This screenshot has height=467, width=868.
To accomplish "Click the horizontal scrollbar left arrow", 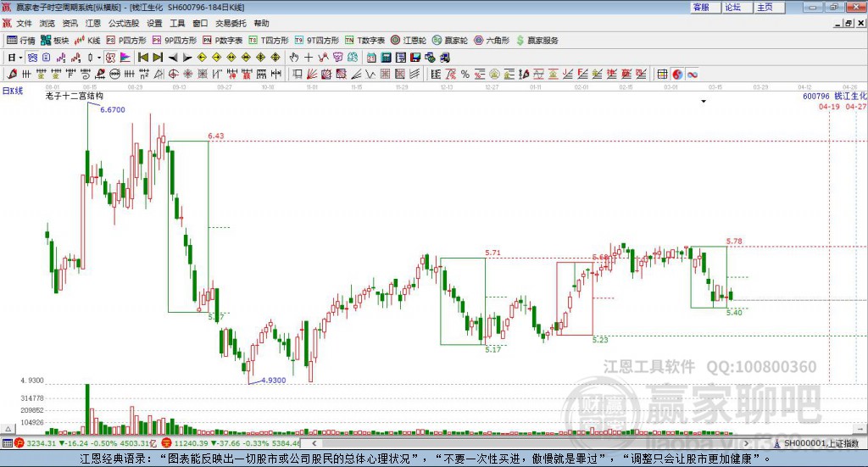I will click(314, 443).
